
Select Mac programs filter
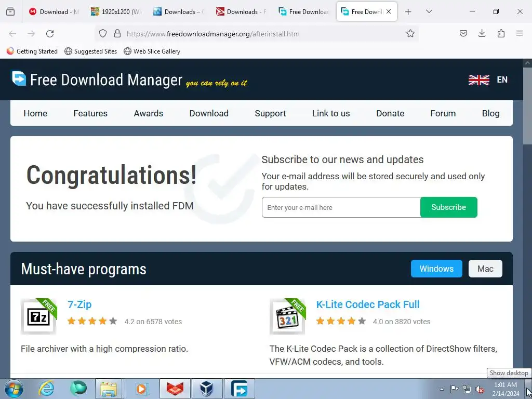[x=485, y=269]
